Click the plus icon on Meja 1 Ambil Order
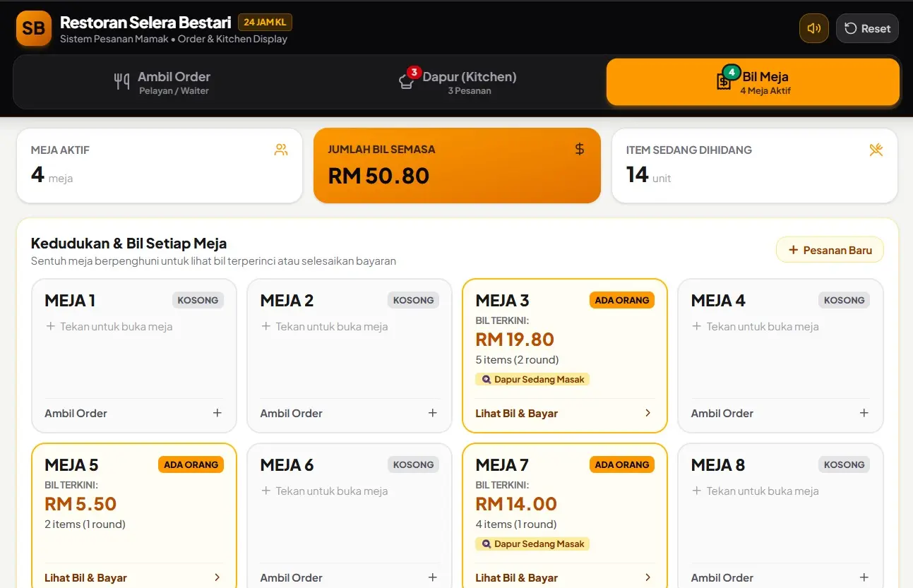 (217, 413)
